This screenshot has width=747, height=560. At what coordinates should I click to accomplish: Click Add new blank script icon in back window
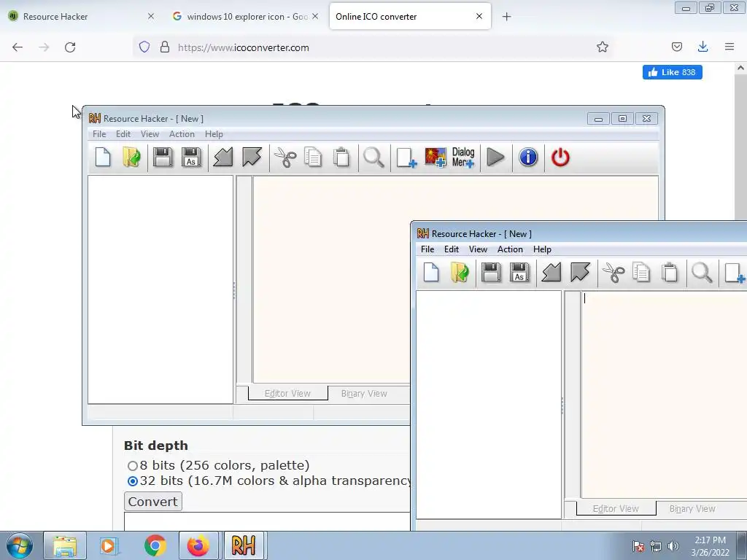[x=406, y=157]
